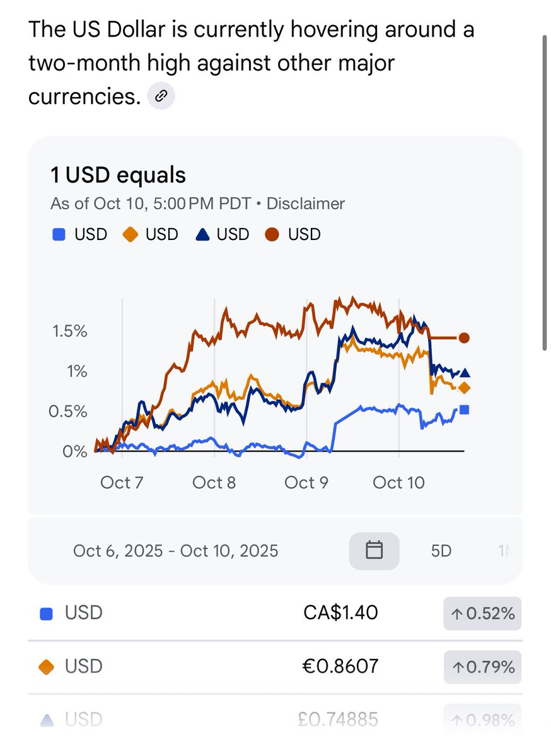Click the blue square beside CA$1.40 row
This screenshot has width=551, height=756.
(46, 614)
